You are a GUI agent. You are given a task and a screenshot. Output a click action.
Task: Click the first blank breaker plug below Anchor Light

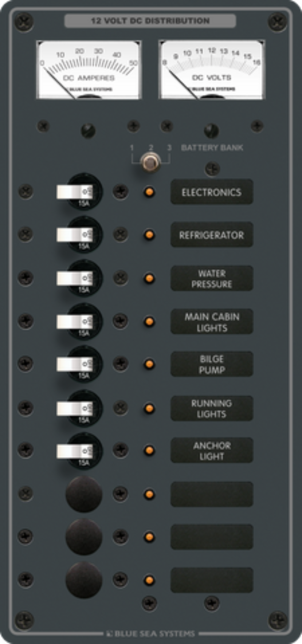pyautogui.click(x=84, y=494)
